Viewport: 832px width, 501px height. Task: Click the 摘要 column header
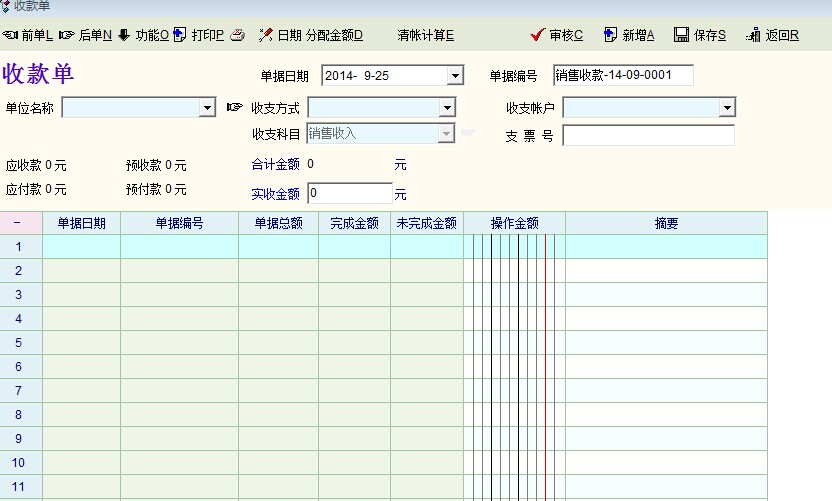[666, 223]
